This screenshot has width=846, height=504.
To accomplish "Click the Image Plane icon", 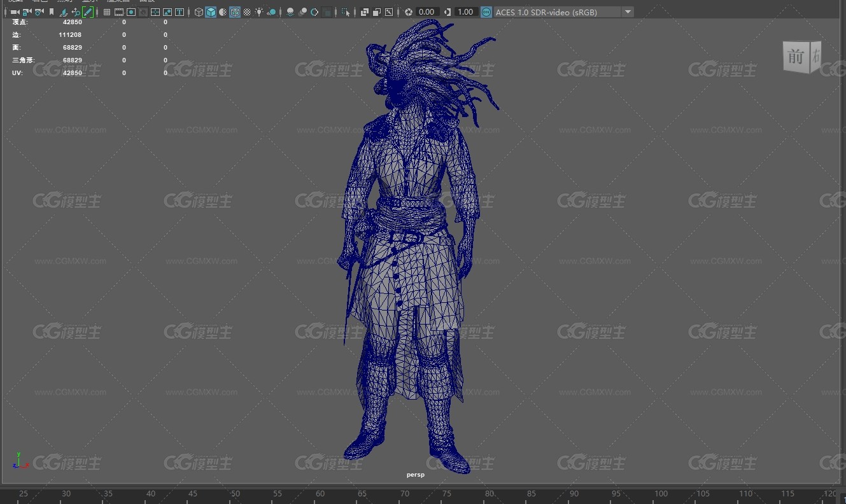I will (64, 12).
